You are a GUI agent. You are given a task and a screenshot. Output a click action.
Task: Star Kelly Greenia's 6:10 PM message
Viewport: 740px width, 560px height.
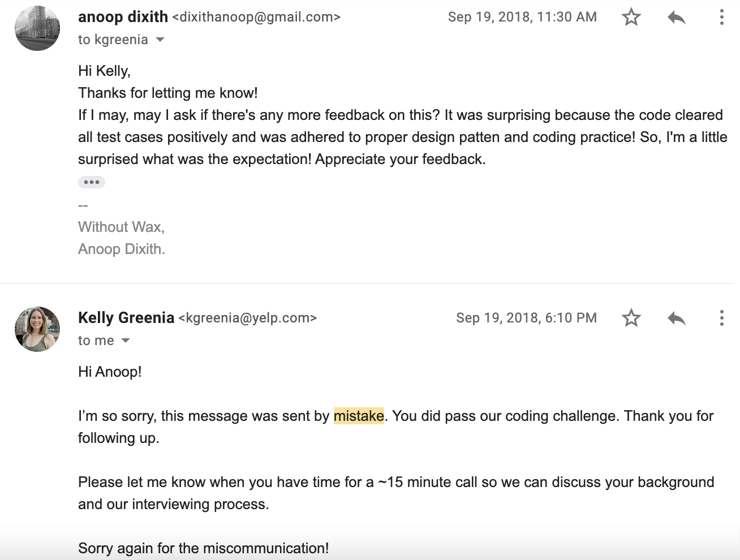point(631,318)
